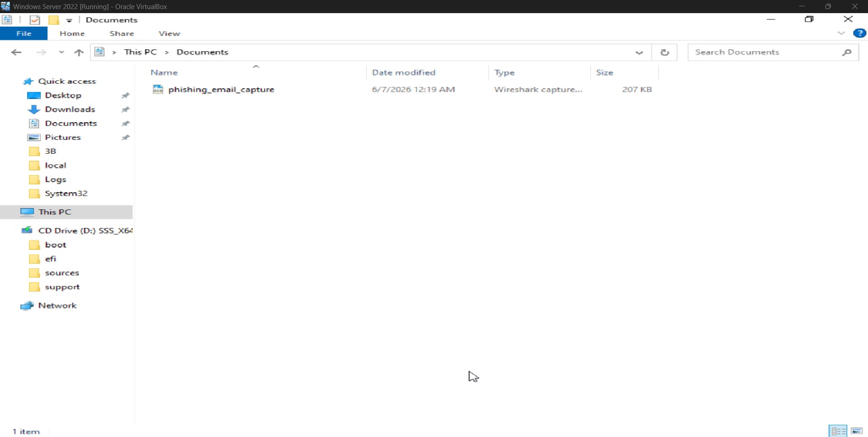Click the 207 KB size cell
The height and width of the screenshot is (437, 868).
pyautogui.click(x=637, y=90)
